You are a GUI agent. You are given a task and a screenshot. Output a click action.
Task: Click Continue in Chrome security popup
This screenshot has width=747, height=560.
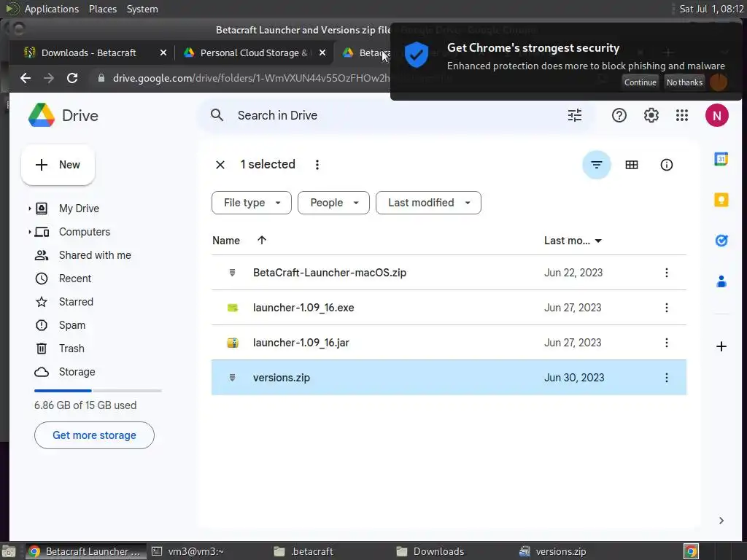click(640, 82)
